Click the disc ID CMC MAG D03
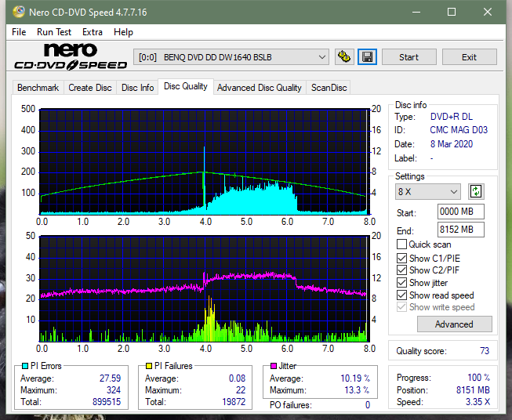Screen dimensions: 512x420 pyautogui.click(x=459, y=130)
